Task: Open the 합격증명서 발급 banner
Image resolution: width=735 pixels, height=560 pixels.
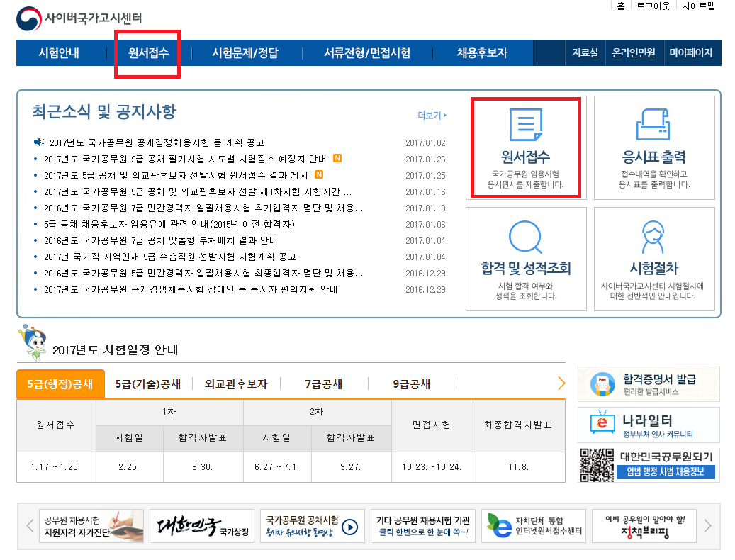Action: pos(649,384)
